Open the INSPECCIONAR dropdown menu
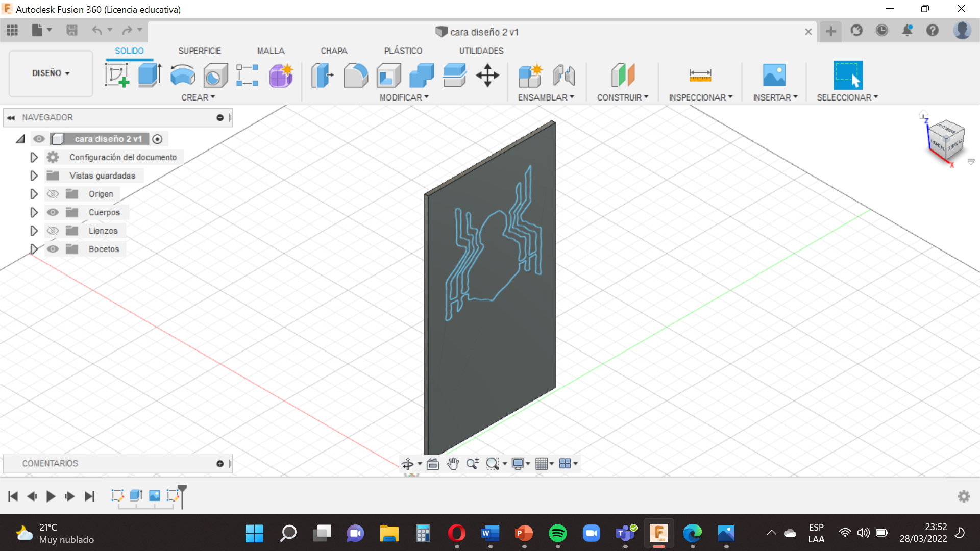Image resolution: width=980 pixels, height=551 pixels. click(701, 97)
